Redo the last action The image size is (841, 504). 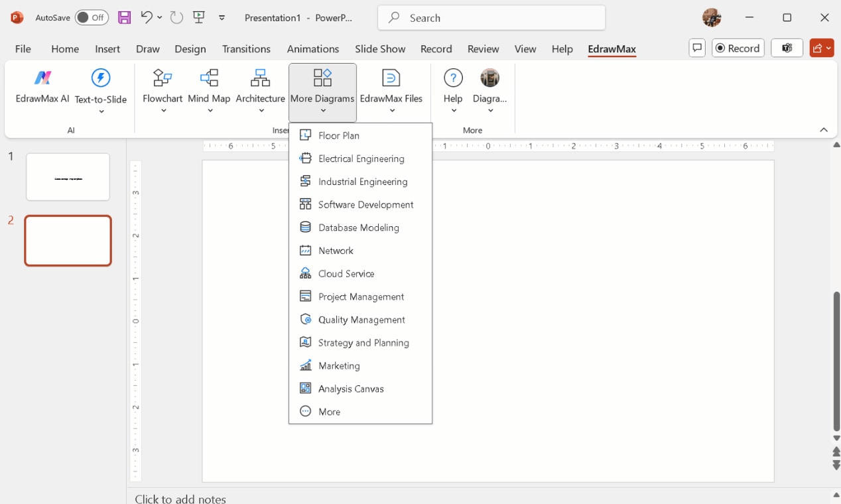176,18
